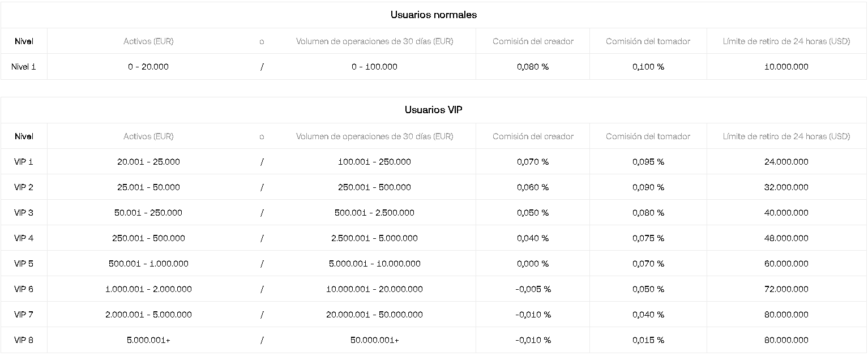Select the "10.000.000" withdrawal limit cell

tap(786, 67)
